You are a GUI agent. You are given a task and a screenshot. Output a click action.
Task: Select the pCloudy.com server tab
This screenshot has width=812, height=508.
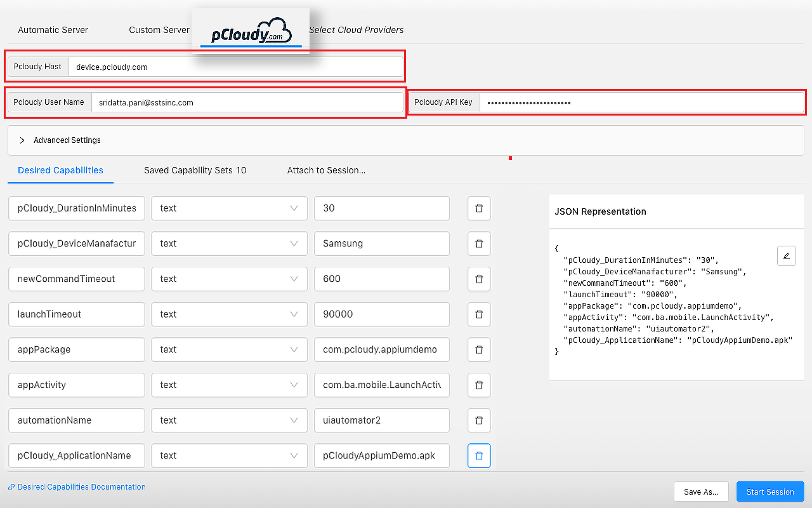click(x=251, y=30)
